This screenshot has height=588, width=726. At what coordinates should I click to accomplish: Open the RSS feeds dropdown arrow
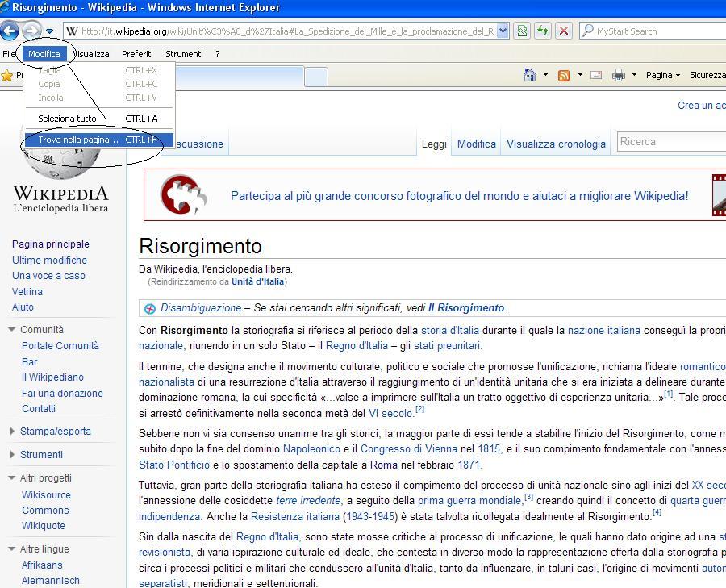tap(580, 75)
